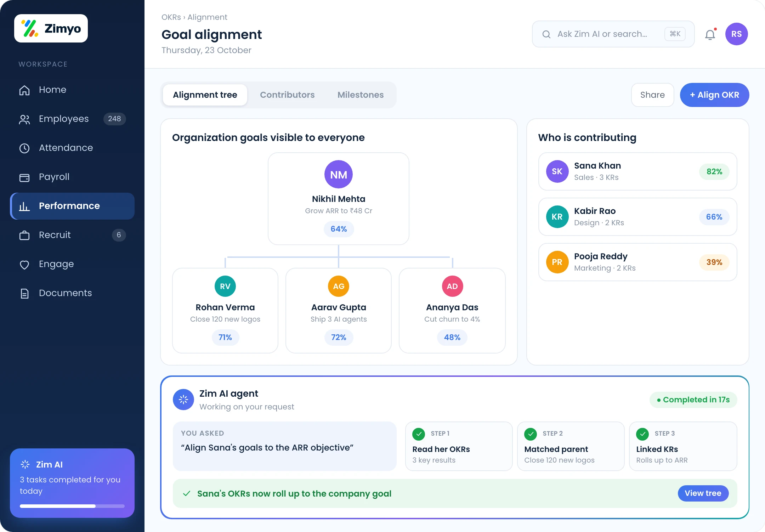
Task: Click the Zim AI tasks progress bar
Action: click(x=72, y=506)
